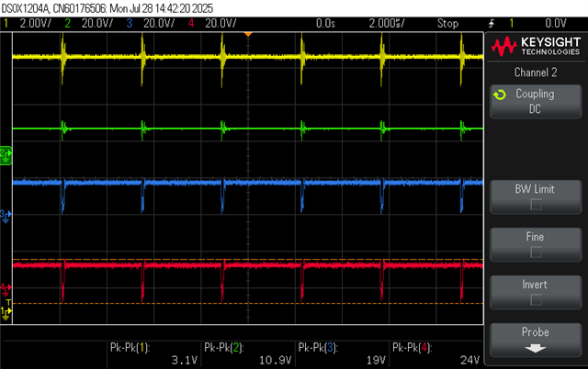Click the Channel 2 menu title
Screen dimensions: 588x369
[x=536, y=73]
